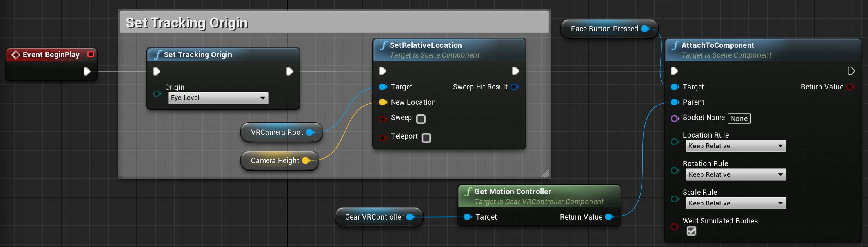Click the comment box resize handle

click(546, 174)
